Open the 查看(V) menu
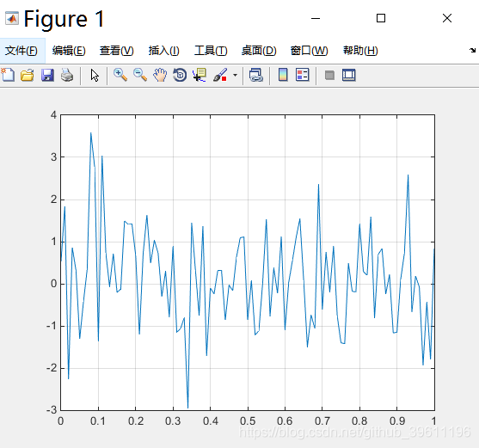The height and width of the screenshot is (448, 479). 116,51
